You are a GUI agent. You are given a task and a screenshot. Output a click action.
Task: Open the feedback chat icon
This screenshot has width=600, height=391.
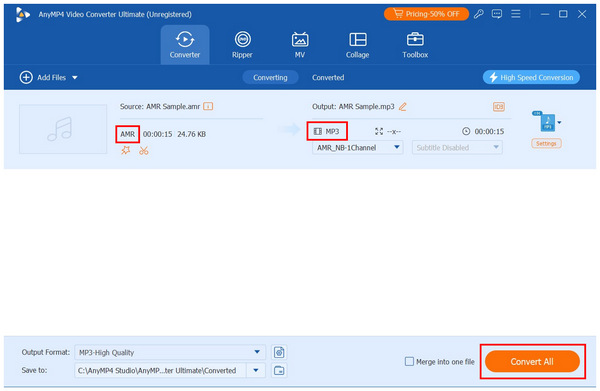pyautogui.click(x=497, y=14)
